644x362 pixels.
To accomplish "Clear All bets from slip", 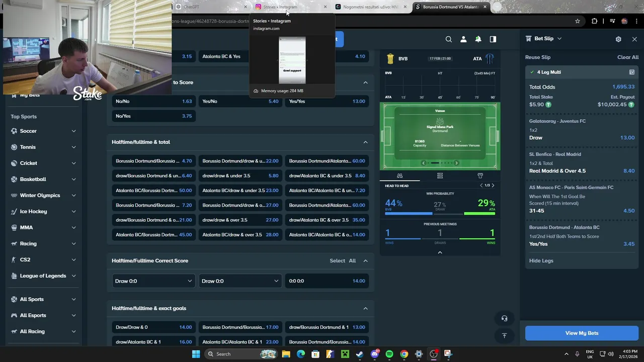I will pyautogui.click(x=628, y=57).
